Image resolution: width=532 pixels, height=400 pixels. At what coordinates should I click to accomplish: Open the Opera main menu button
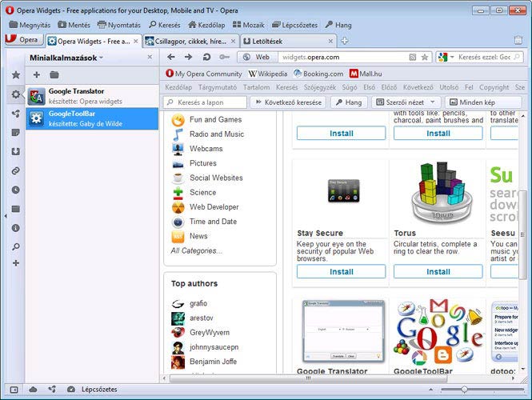point(25,40)
